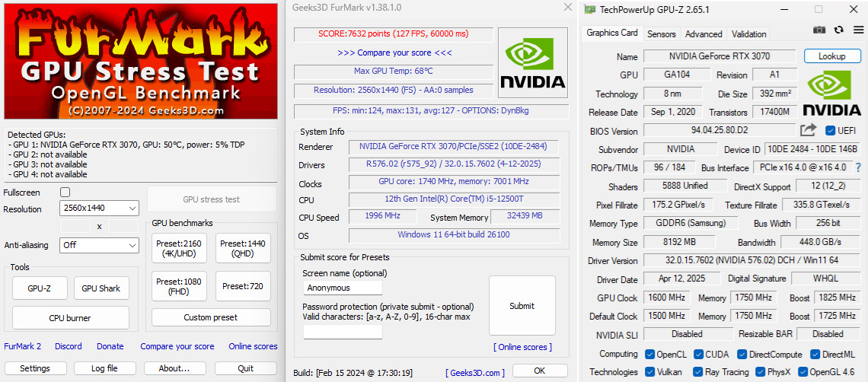
Task: Open the '[ Geeks3D.com ]' link
Action: (x=475, y=373)
